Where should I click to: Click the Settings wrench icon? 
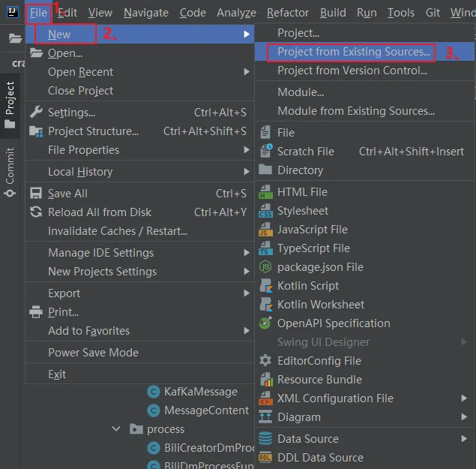36,113
